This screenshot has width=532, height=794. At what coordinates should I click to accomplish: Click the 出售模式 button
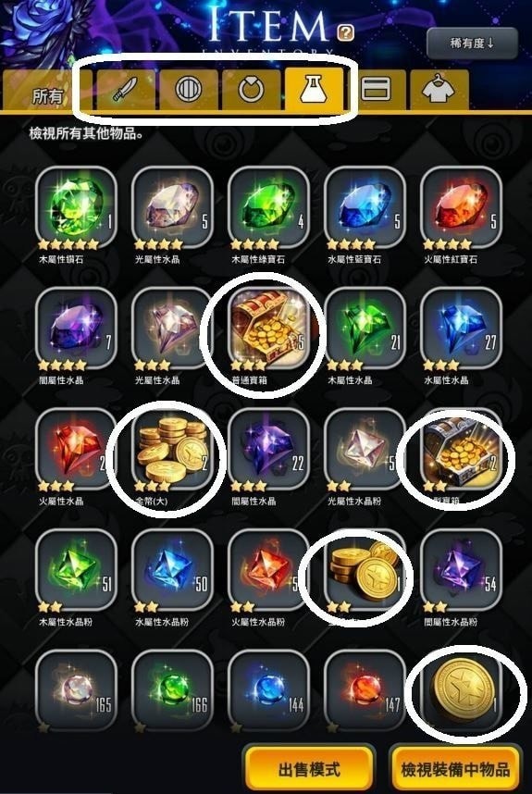pos(309,769)
